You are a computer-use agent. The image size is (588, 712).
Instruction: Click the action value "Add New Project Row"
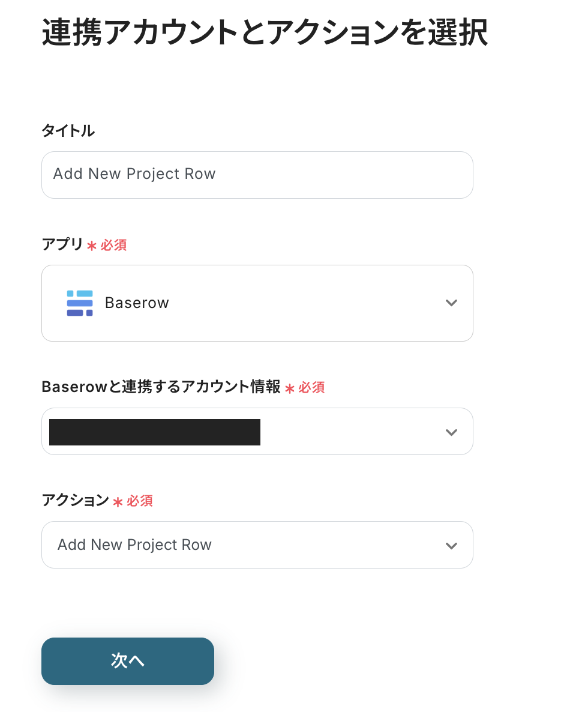point(134,545)
